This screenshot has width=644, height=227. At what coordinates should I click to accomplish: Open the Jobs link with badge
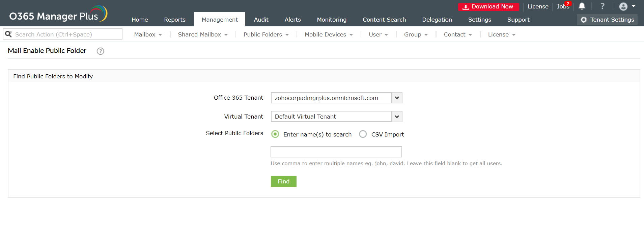click(563, 6)
